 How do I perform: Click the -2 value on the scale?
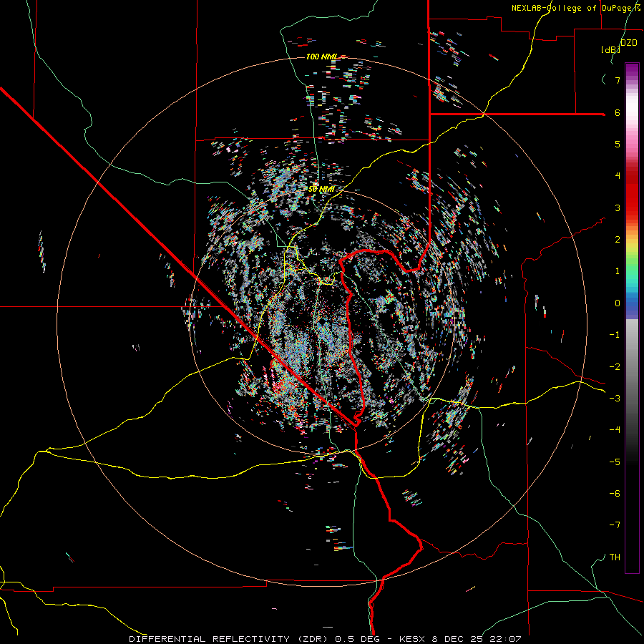(615, 367)
